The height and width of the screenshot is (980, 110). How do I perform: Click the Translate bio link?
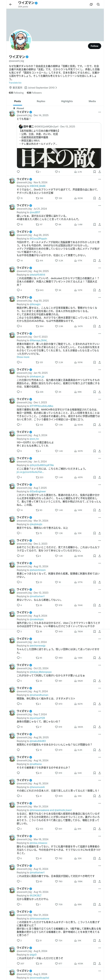15,82
